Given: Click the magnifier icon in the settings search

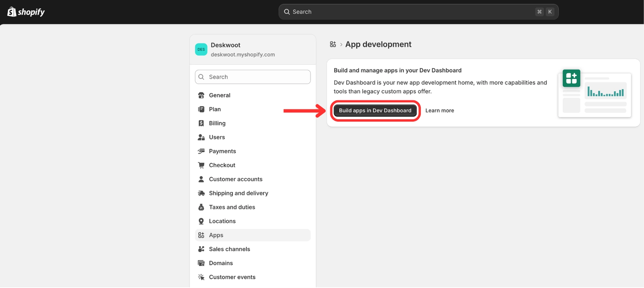Looking at the screenshot, I should 201,77.
